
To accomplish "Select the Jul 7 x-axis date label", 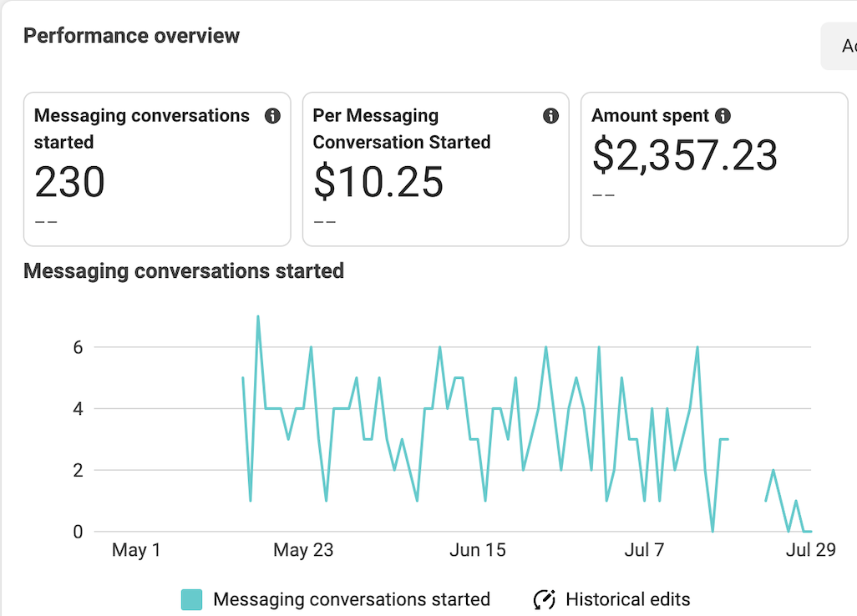I will pyautogui.click(x=645, y=550).
